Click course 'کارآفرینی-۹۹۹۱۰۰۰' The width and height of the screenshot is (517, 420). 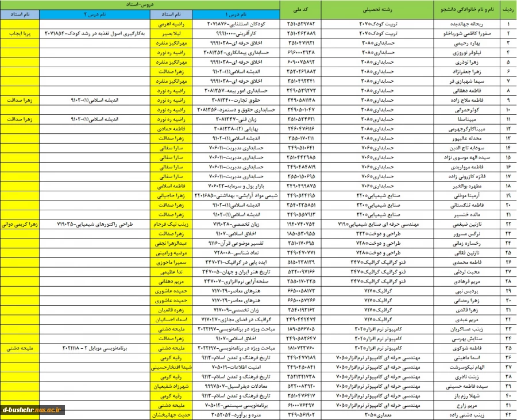(x=236, y=34)
